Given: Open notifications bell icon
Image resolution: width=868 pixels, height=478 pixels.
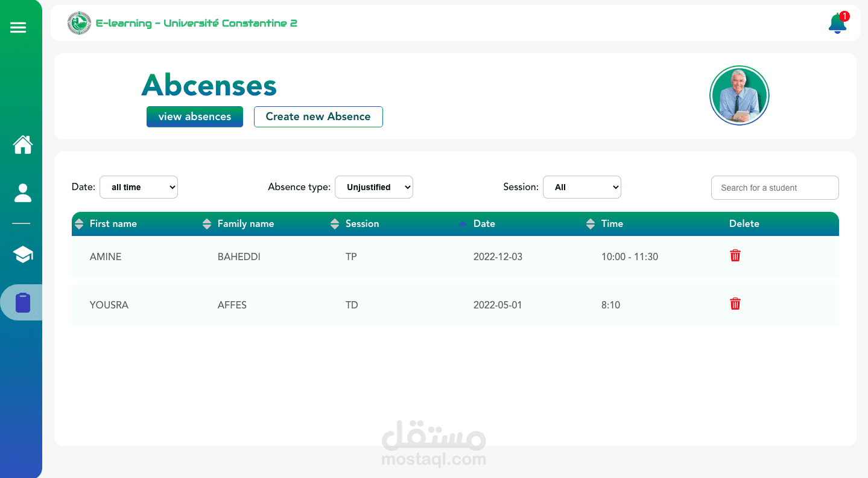Looking at the screenshot, I should click(837, 24).
